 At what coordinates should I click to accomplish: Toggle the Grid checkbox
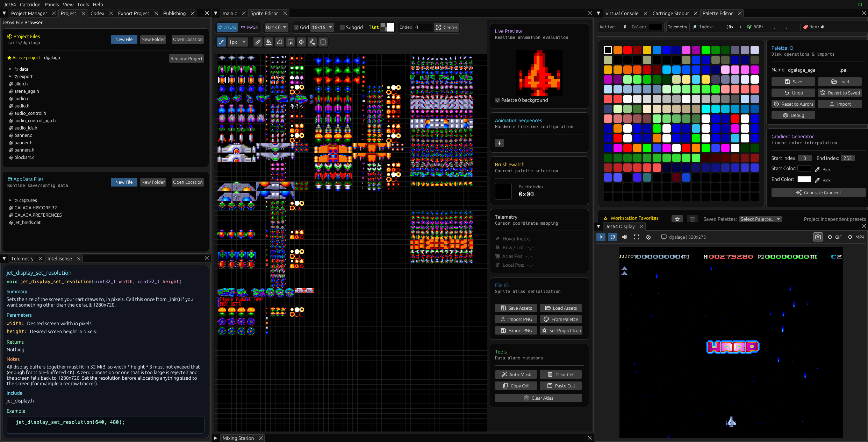296,27
